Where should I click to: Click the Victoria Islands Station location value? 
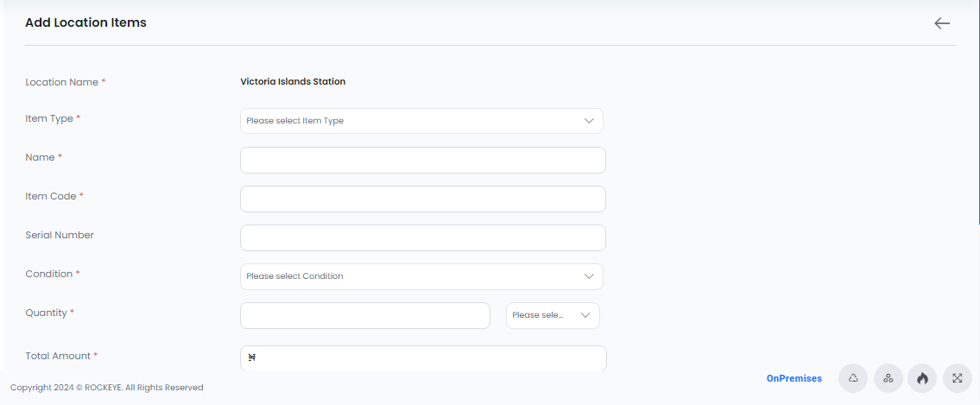coord(293,81)
